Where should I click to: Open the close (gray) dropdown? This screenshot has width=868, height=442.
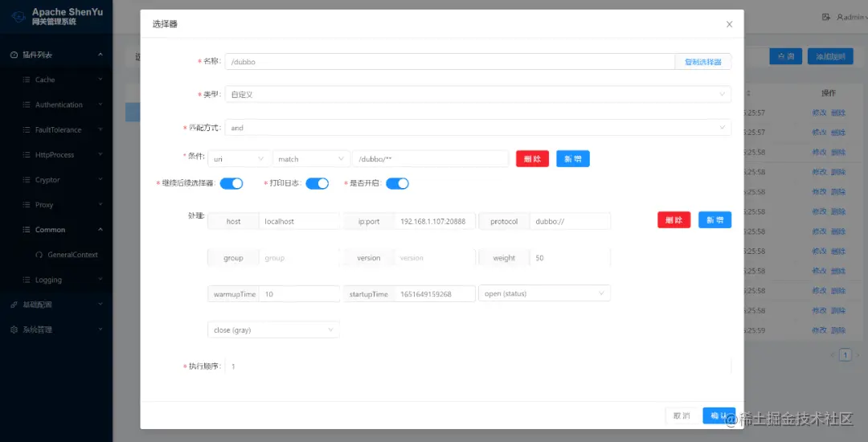coord(273,330)
